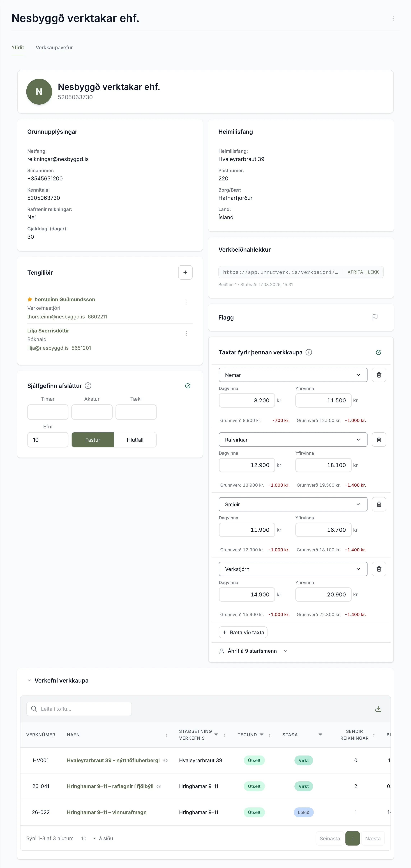Focus the Leita í töflu search field
This screenshot has height=868, width=411.
tap(79, 709)
